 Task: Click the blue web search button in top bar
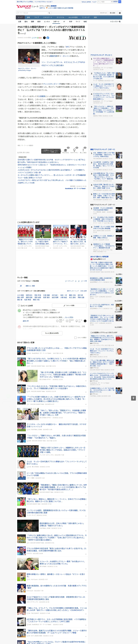[120, 2]
